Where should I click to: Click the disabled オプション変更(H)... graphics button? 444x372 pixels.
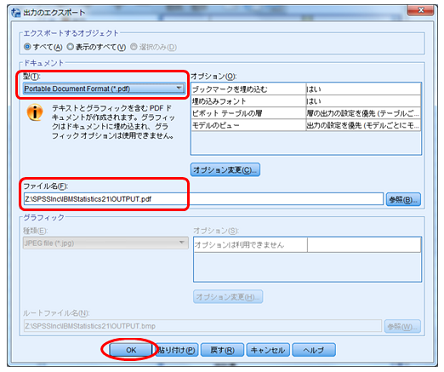[228, 297]
